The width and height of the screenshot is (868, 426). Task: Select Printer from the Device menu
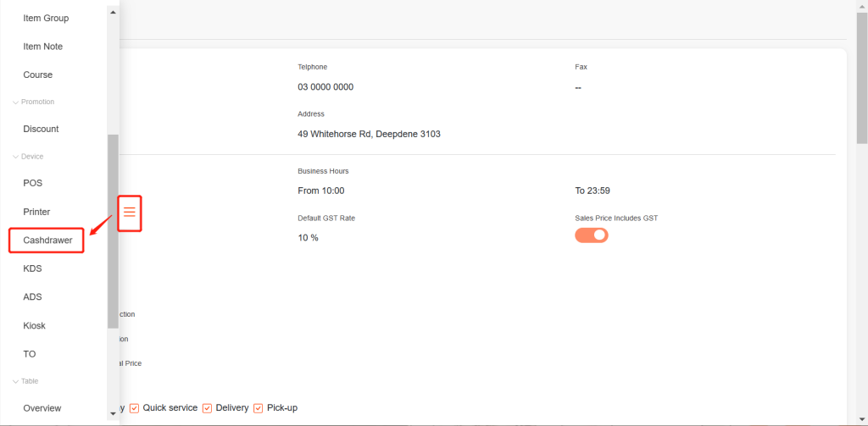36,212
